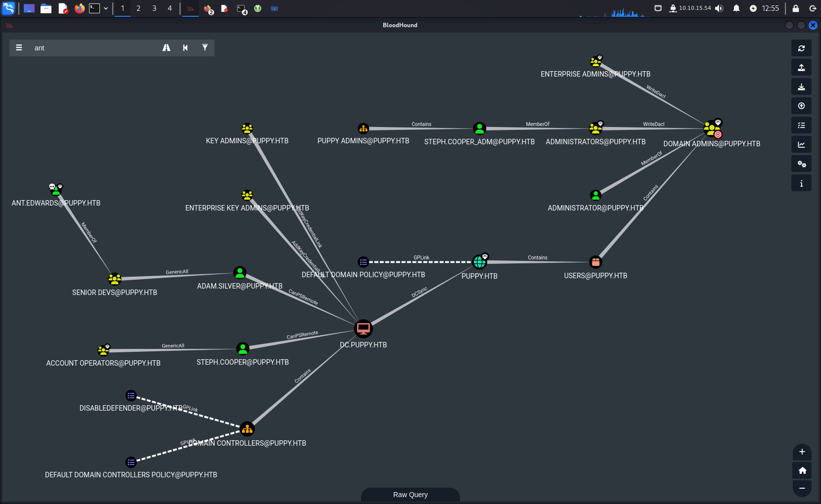Select the DEFAULT DOMAIN CONTROLLERS POLICY GPO node

coord(131,462)
